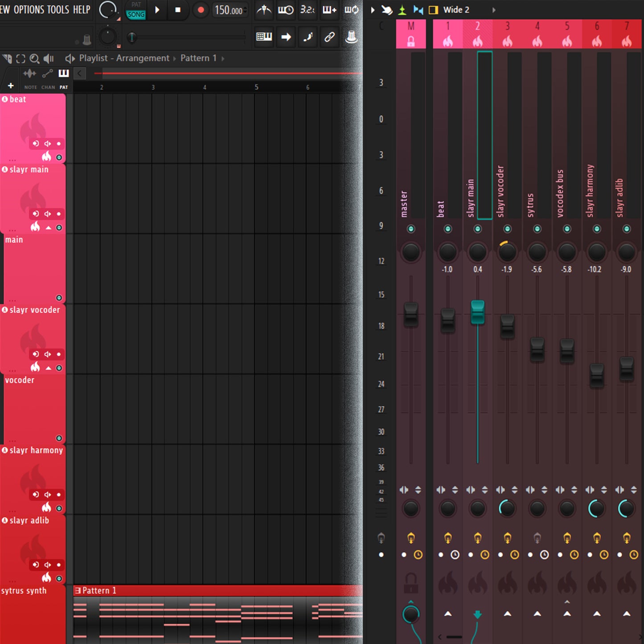Screen dimensions: 644x644
Task: Click the playlist speaker playback icon
Action: 49,58
